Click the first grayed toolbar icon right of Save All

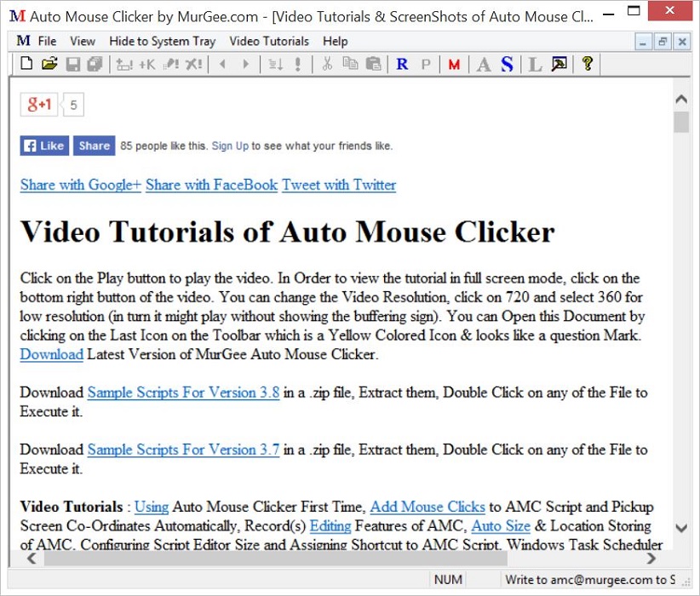[x=124, y=65]
